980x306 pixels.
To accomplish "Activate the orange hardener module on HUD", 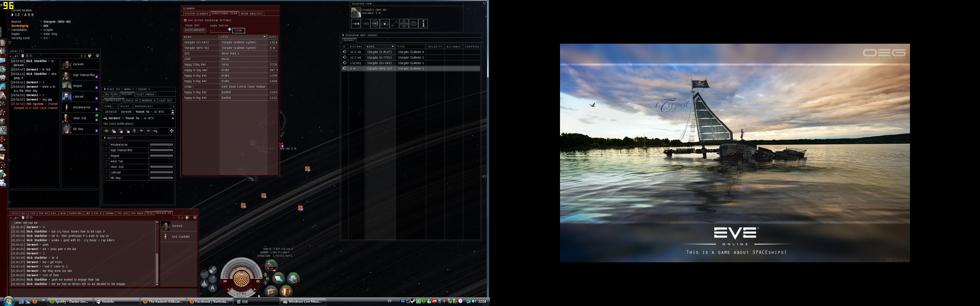I will click(286, 291).
